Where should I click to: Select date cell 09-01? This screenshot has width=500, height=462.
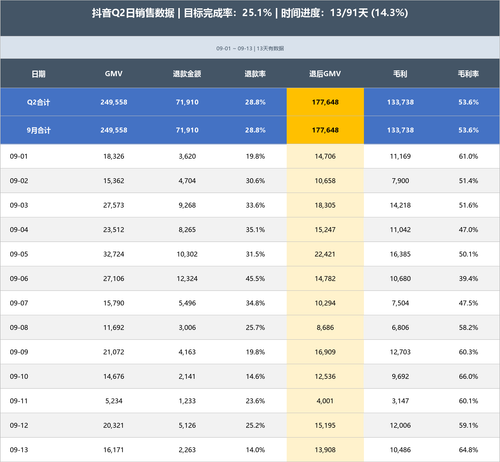coord(19,156)
